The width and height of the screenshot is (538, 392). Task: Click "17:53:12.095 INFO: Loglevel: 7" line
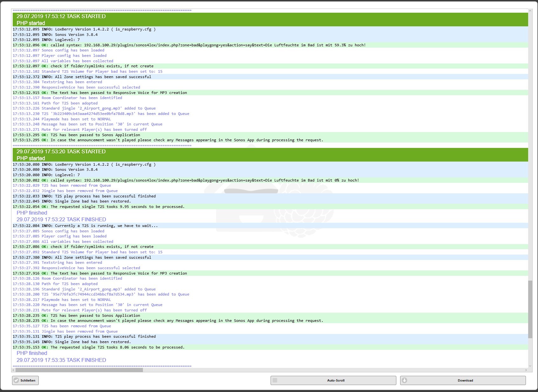(270, 40)
